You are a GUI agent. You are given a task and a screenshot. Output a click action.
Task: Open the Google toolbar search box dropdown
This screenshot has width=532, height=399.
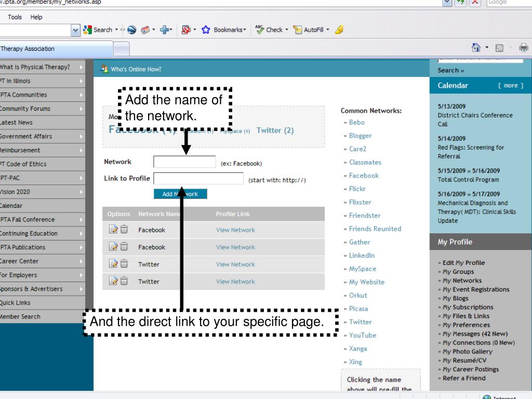click(75, 30)
